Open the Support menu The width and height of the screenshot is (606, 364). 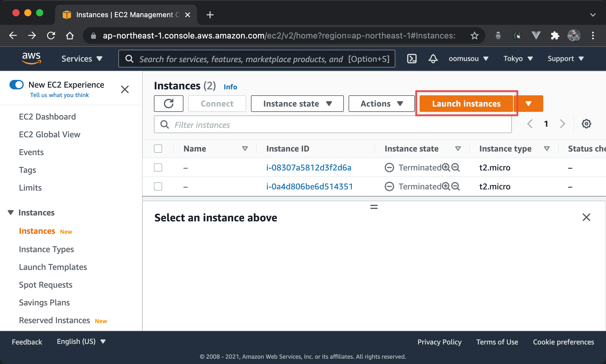click(566, 59)
